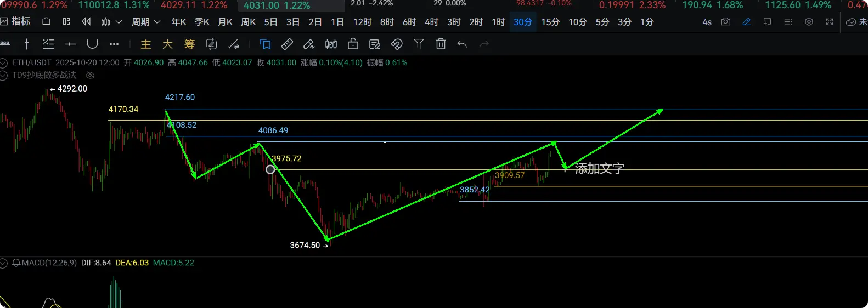The width and height of the screenshot is (868, 308).
Task: Select the 15分 timeframe
Action: coord(550,22)
